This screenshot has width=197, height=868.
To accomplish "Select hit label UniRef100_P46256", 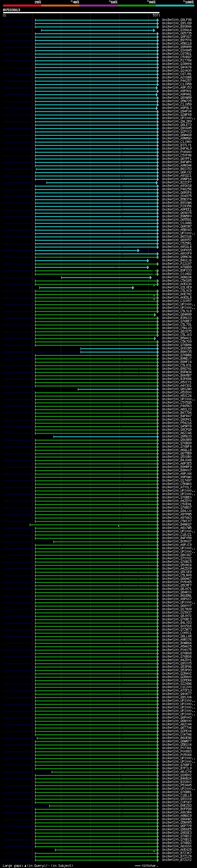I will click(176, 189).
